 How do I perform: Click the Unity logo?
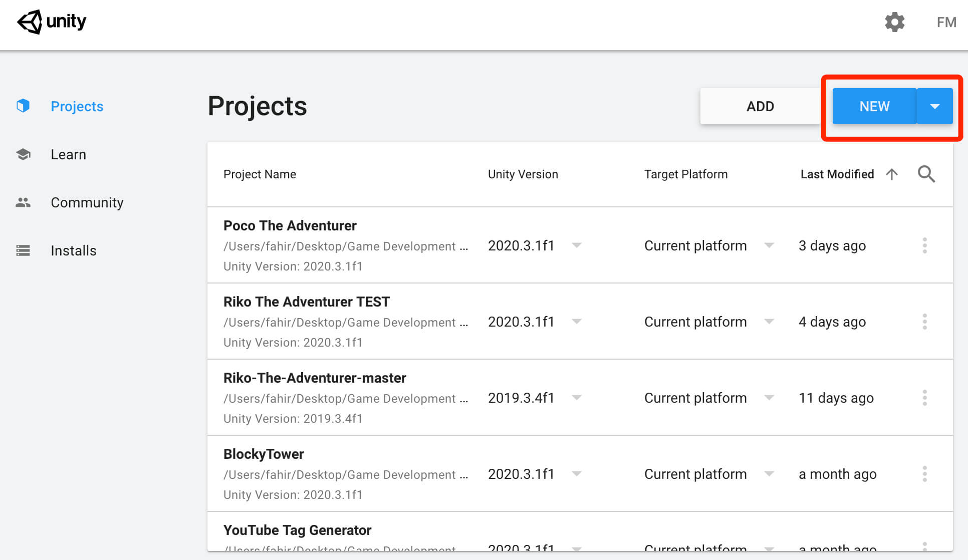pos(52,22)
